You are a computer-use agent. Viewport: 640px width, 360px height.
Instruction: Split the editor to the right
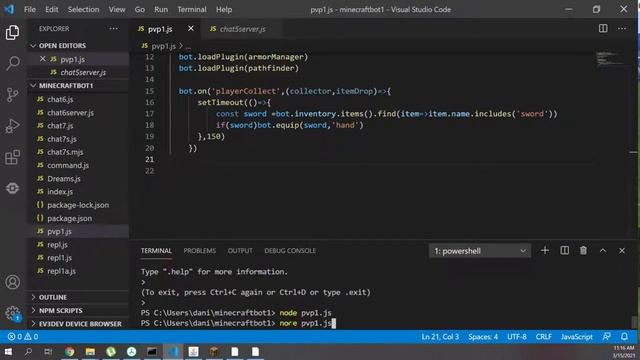(603, 29)
